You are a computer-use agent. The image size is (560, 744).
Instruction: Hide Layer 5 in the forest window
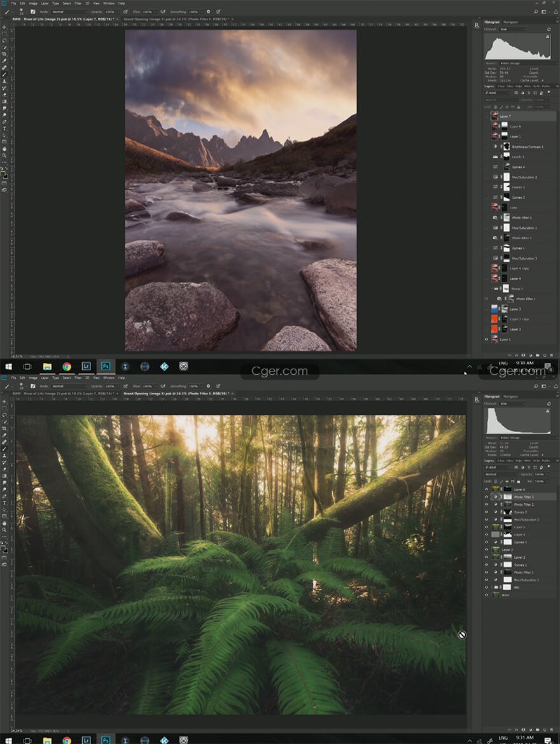[486, 527]
